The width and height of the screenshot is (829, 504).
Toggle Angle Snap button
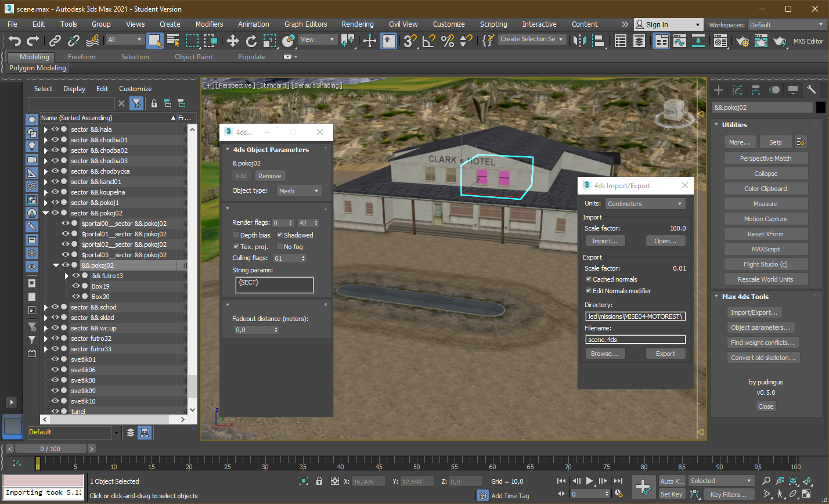coord(428,41)
